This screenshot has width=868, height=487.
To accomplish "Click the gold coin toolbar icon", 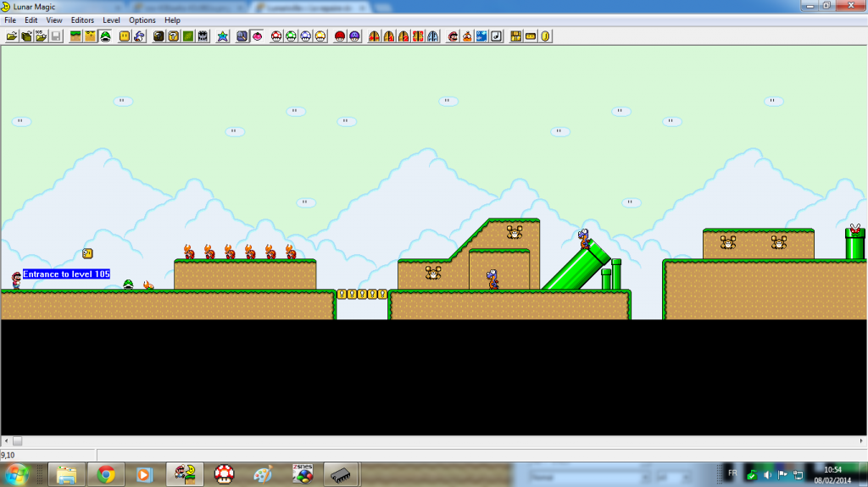I will pos(545,36).
